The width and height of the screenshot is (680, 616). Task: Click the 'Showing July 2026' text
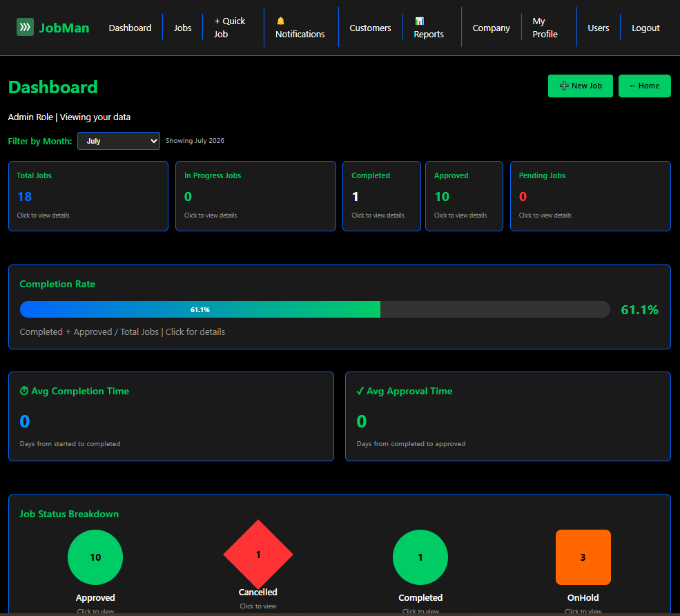pos(195,141)
